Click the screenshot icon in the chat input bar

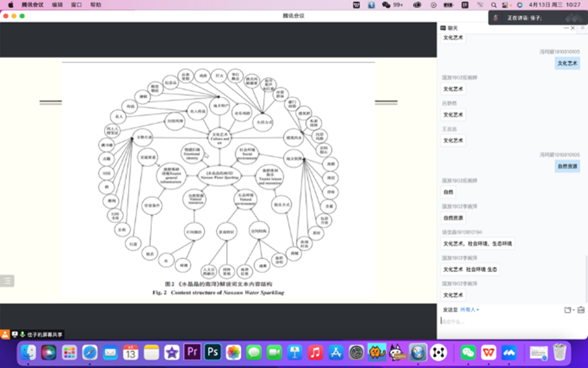(x=581, y=310)
